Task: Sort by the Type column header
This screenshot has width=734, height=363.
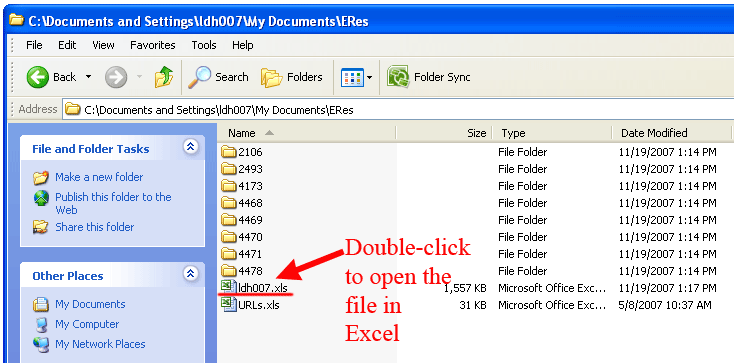Action: pyautogui.click(x=552, y=133)
